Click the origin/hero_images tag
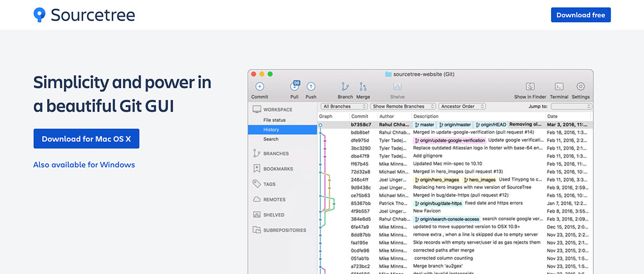 tap(437, 179)
